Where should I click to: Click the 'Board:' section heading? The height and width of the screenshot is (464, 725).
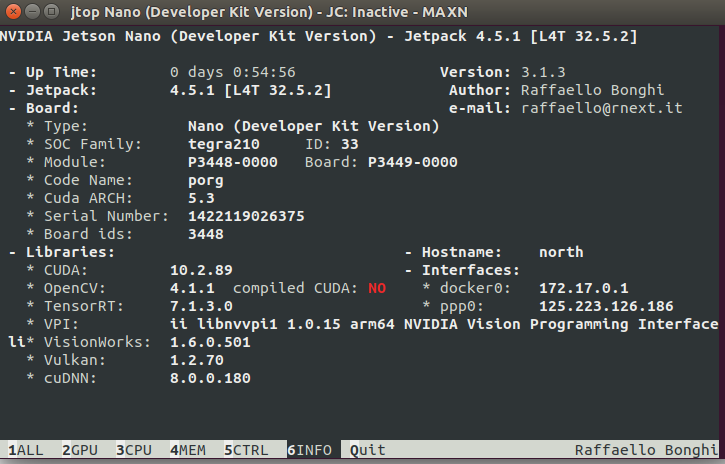(52, 108)
